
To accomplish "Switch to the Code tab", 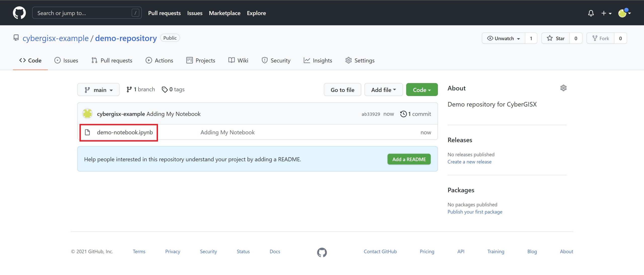I will (x=30, y=61).
